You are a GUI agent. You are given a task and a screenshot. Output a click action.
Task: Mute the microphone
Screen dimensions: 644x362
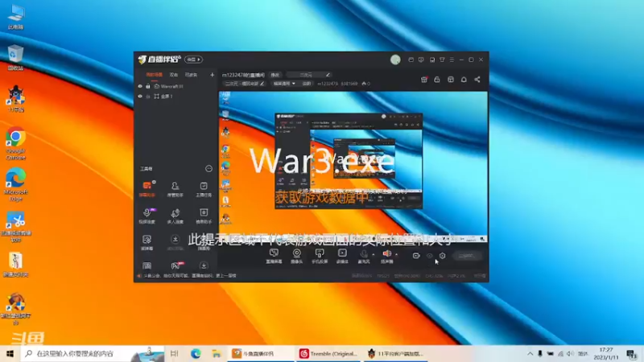coord(364,256)
